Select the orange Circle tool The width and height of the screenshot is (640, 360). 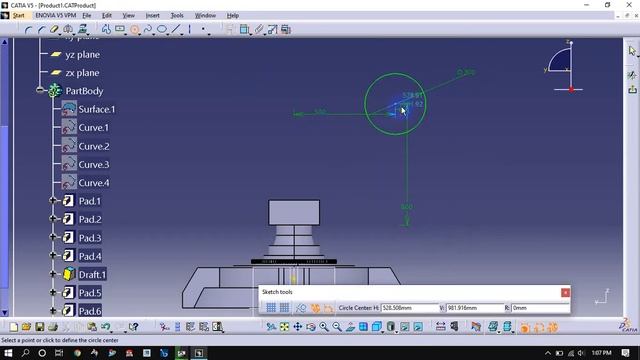134,29
